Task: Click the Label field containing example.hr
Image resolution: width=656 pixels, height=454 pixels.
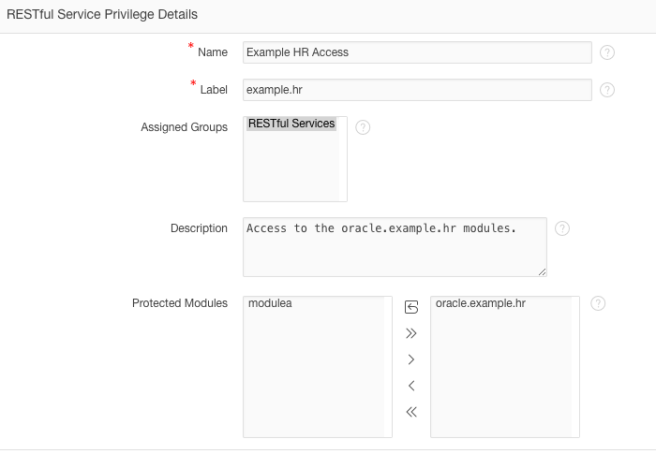Action: click(x=417, y=90)
